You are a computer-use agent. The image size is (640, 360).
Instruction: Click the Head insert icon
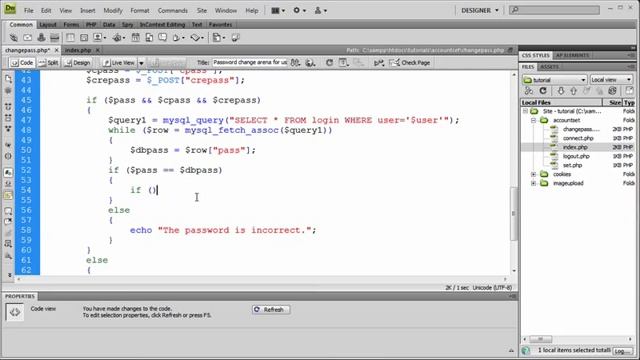[x=178, y=38]
